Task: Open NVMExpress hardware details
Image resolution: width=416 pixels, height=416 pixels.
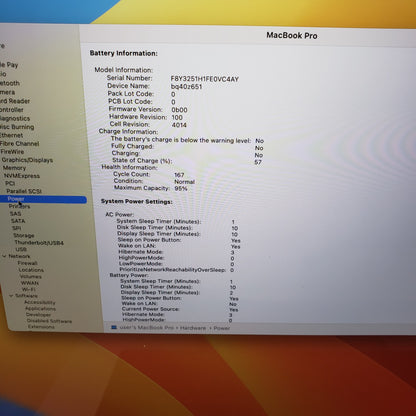Action: coord(22,176)
